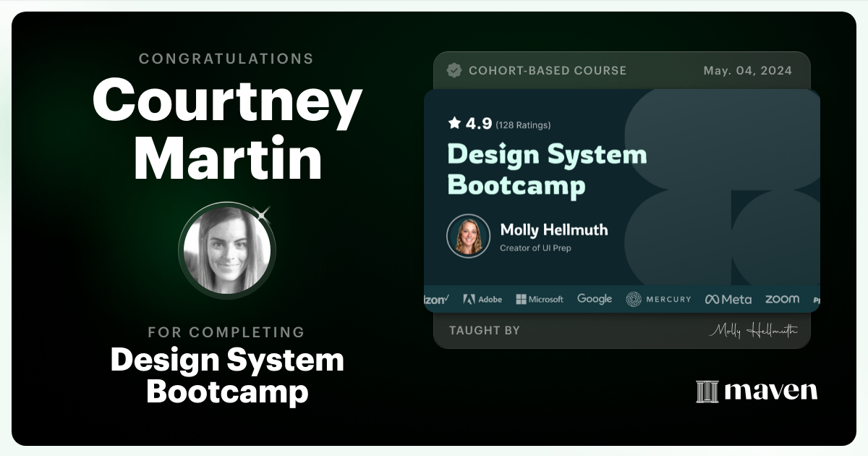Click the Microsoft logo
Image resolution: width=868 pixels, height=456 pixels.
(x=540, y=298)
